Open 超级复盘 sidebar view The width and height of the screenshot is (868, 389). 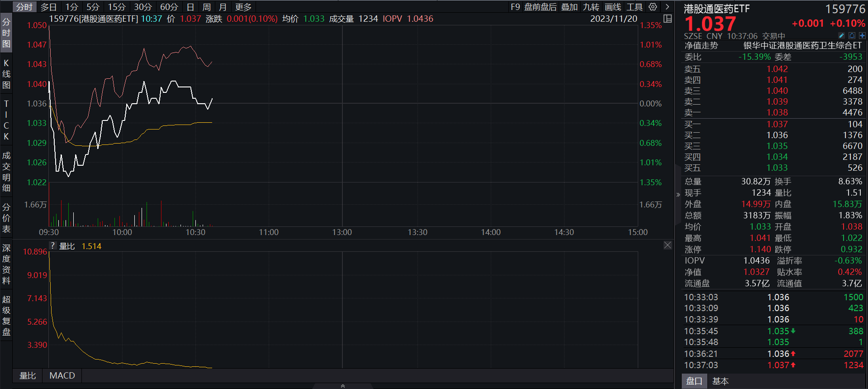tap(6, 316)
